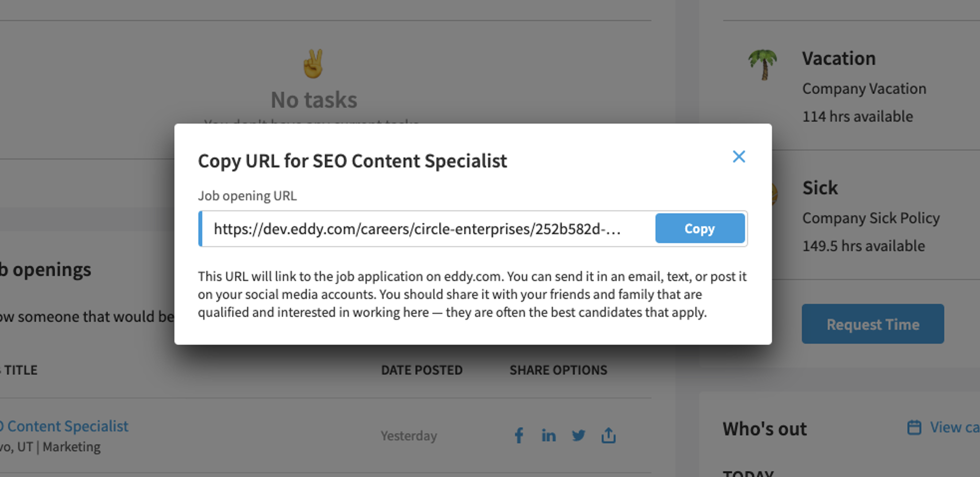This screenshot has height=477, width=980.
Task: Close the Copy URL dialog
Action: click(739, 156)
